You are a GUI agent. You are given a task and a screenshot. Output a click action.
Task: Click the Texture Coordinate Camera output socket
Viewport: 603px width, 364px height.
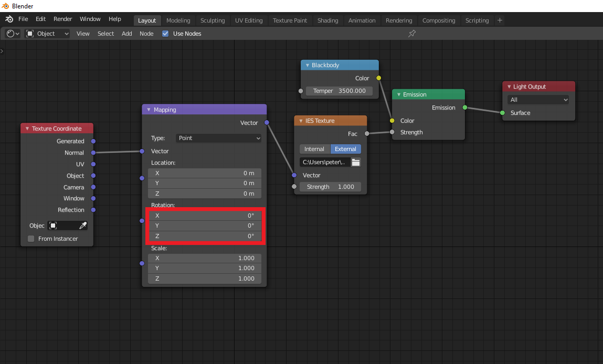[x=93, y=187]
